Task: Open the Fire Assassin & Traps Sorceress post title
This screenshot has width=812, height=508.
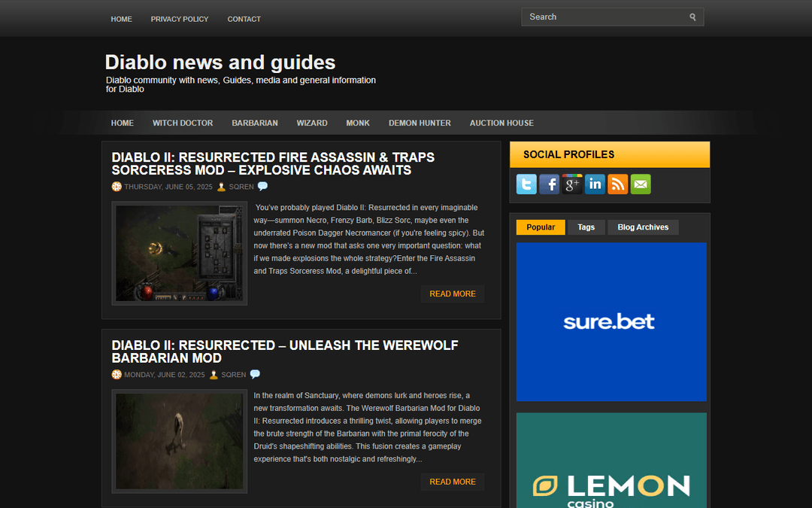Action: coord(273,164)
